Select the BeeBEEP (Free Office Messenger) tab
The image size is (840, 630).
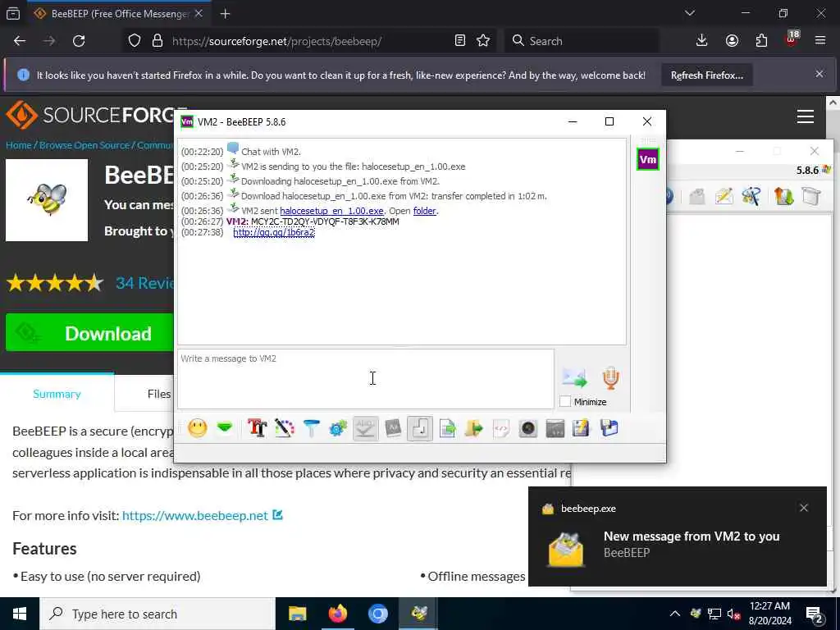click(118, 14)
